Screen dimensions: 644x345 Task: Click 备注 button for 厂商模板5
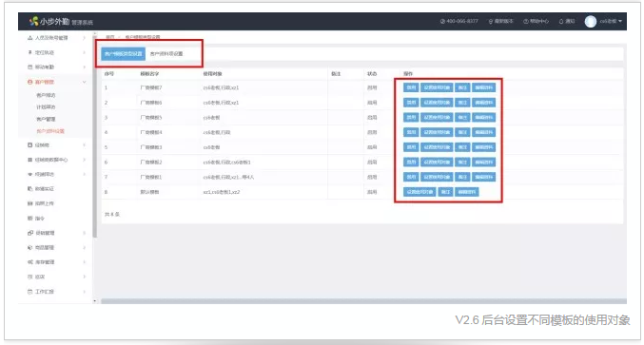462,117
